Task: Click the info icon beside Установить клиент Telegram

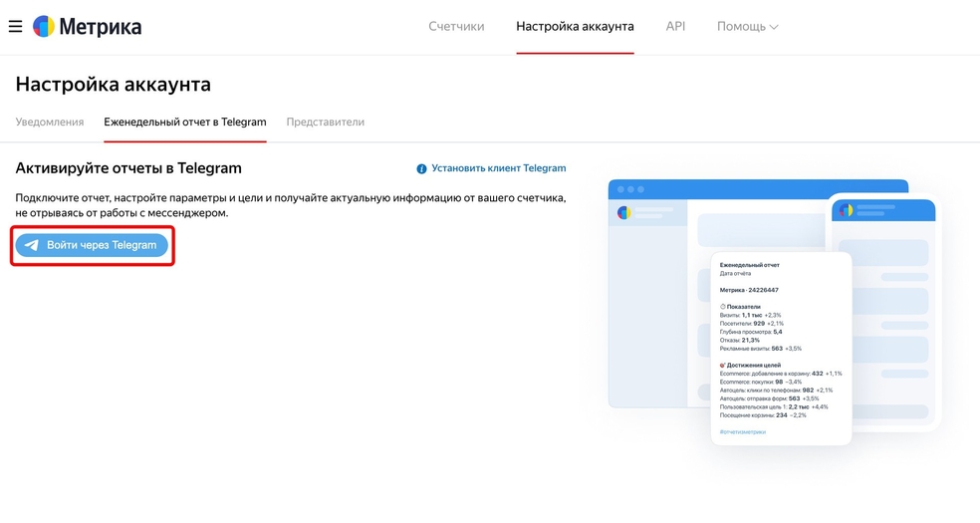Action: coord(422,168)
